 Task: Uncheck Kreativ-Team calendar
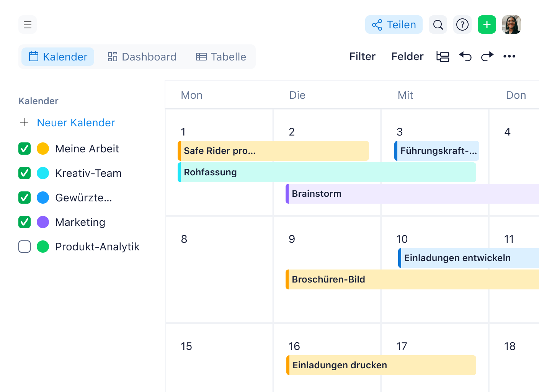pos(24,173)
